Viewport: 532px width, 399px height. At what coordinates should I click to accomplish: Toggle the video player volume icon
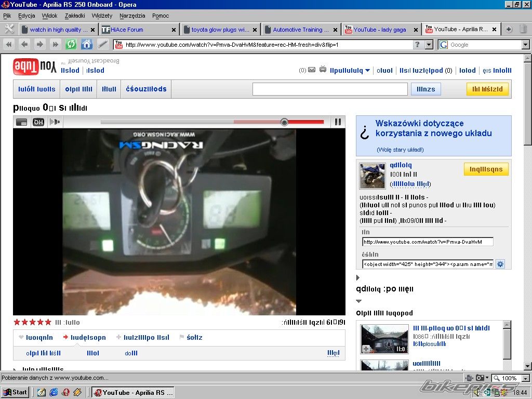pos(55,122)
